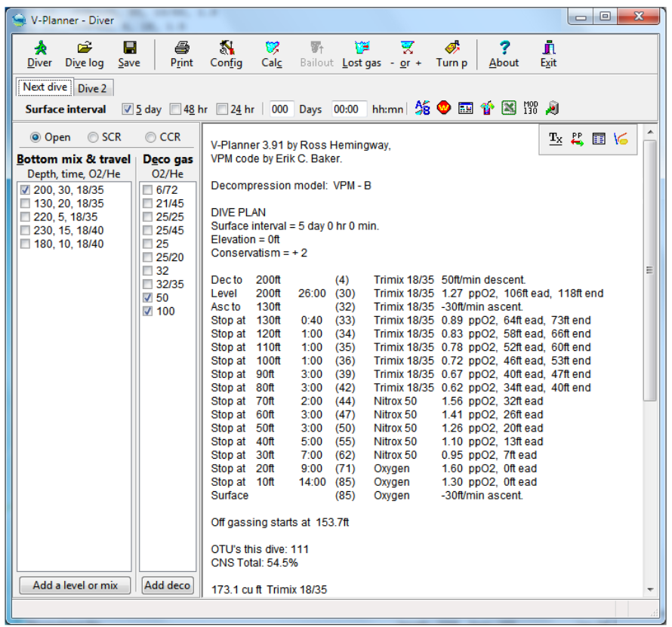Screen dimensions: 672x627
Task: Print the dive plan
Action: [x=182, y=54]
